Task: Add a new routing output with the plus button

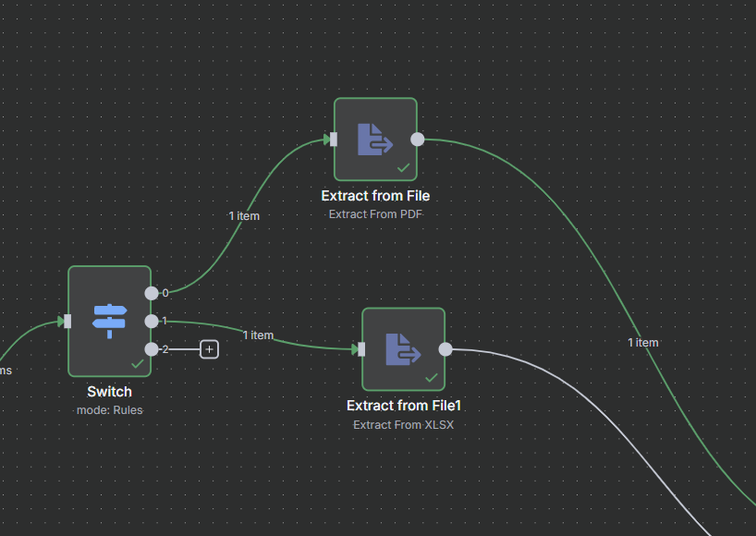Action: click(209, 349)
